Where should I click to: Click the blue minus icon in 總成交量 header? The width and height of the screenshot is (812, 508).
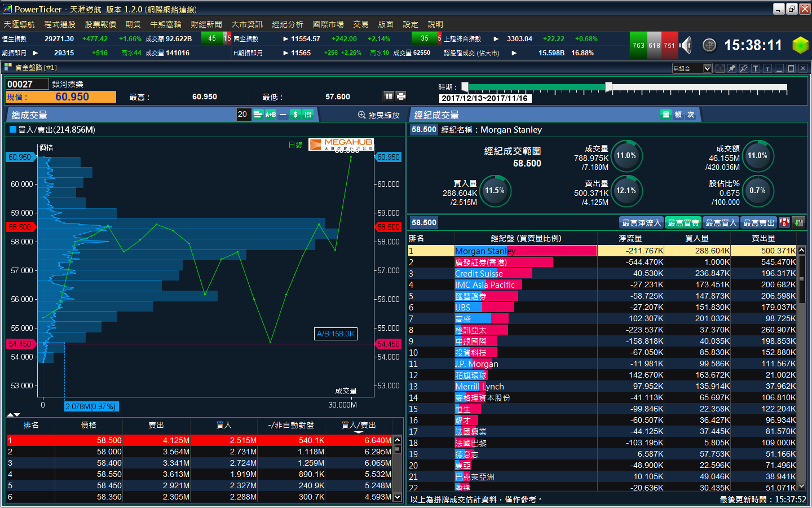coord(283,115)
